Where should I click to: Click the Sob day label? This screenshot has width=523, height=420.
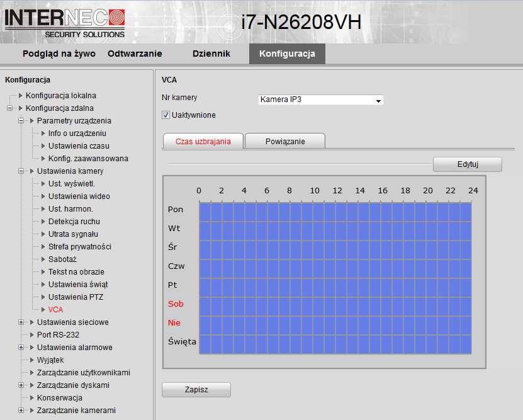[x=176, y=304]
